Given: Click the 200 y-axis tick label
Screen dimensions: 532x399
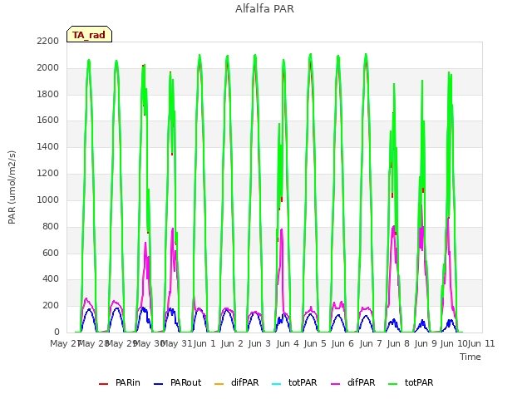Looking at the screenshot, I should click(51, 306).
